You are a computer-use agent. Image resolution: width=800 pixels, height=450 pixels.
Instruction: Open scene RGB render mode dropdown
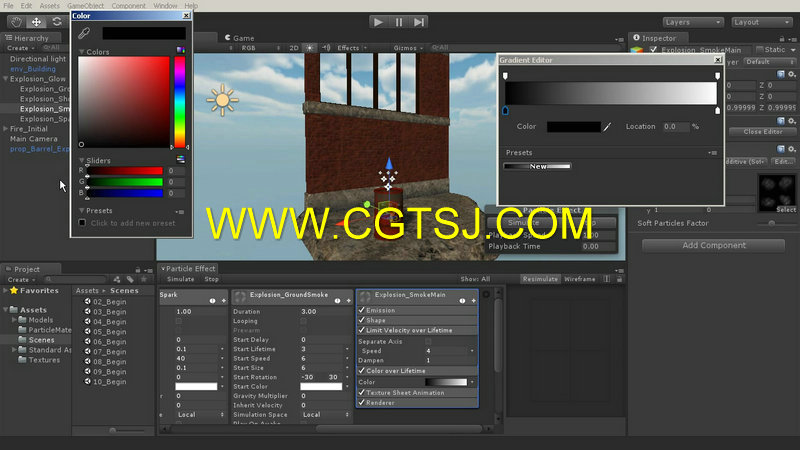tap(260, 47)
